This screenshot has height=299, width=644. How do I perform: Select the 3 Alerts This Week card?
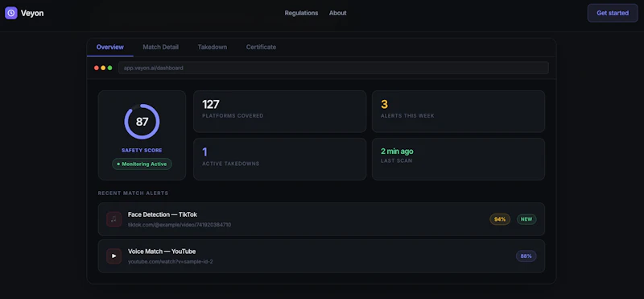[x=458, y=111]
